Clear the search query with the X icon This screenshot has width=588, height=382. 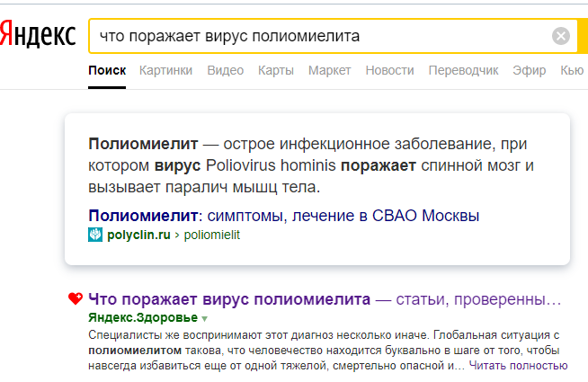pos(561,37)
